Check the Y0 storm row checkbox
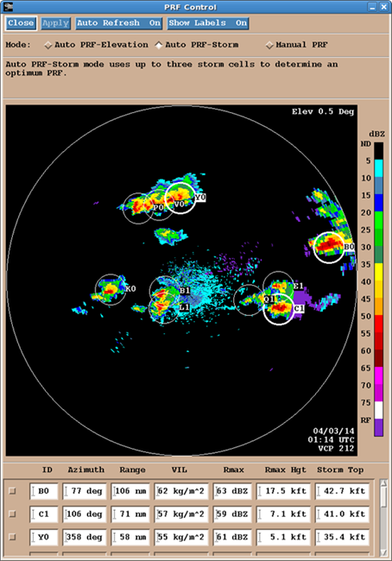The image size is (392, 561). point(13,537)
